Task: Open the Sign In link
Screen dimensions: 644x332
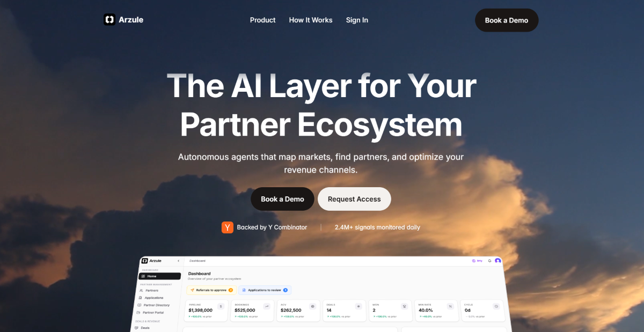Action: (357, 20)
